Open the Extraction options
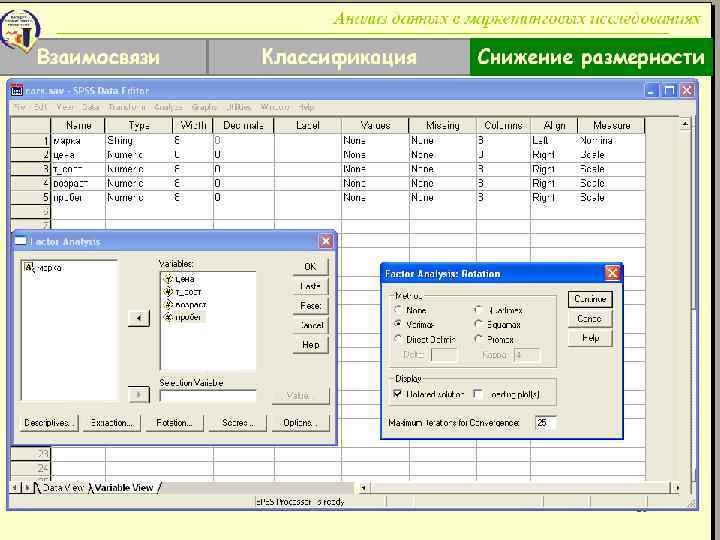720x540 pixels. point(112,422)
